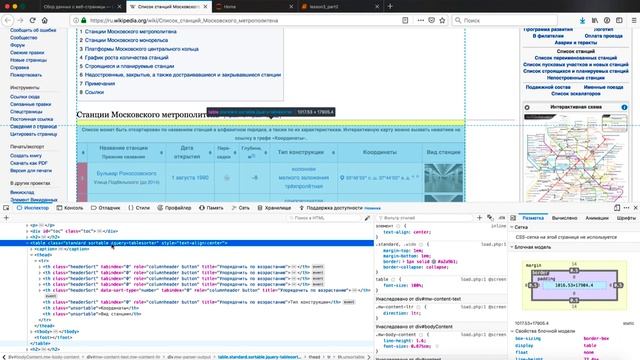Image resolution: width=640 pixels, height=360 pixels.
Task: Bookmark this page with the star
Action: click(x=442, y=20)
